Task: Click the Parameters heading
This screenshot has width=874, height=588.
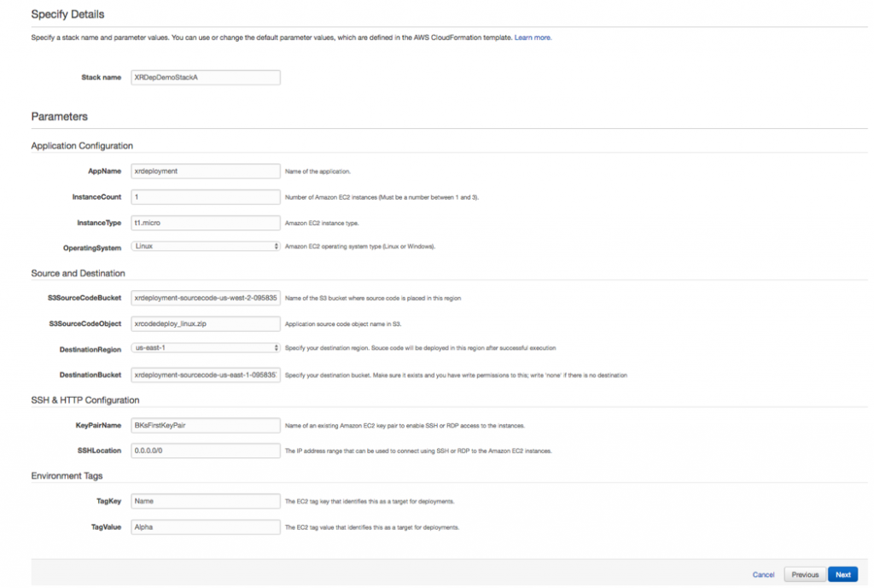Action: 59,116
